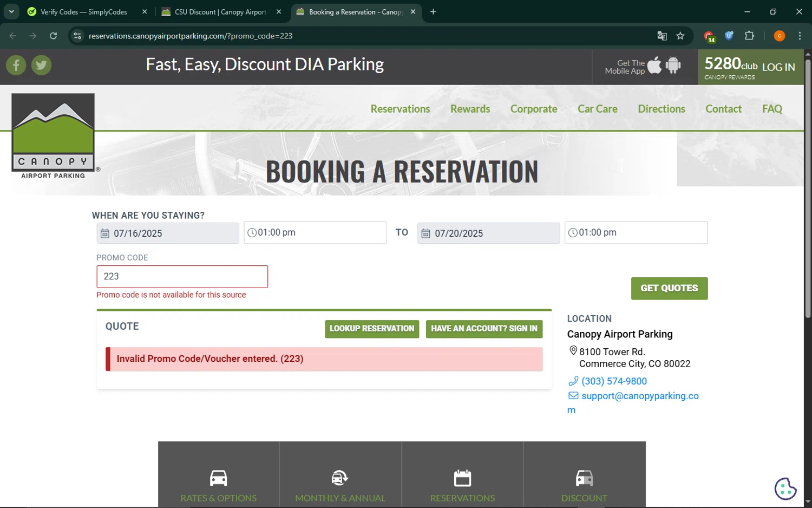Open Monthly & Annual parking icon
812x508 pixels.
tap(340, 478)
